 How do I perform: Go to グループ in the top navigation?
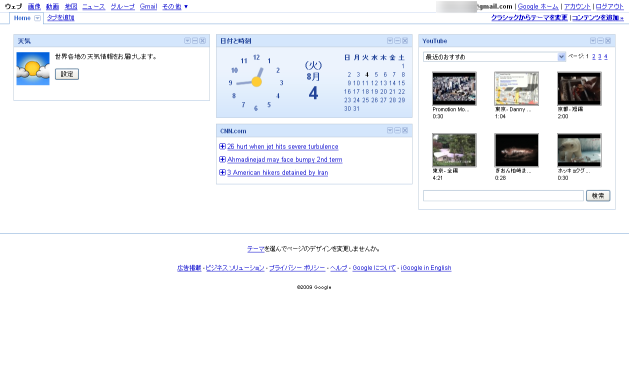coord(123,6)
